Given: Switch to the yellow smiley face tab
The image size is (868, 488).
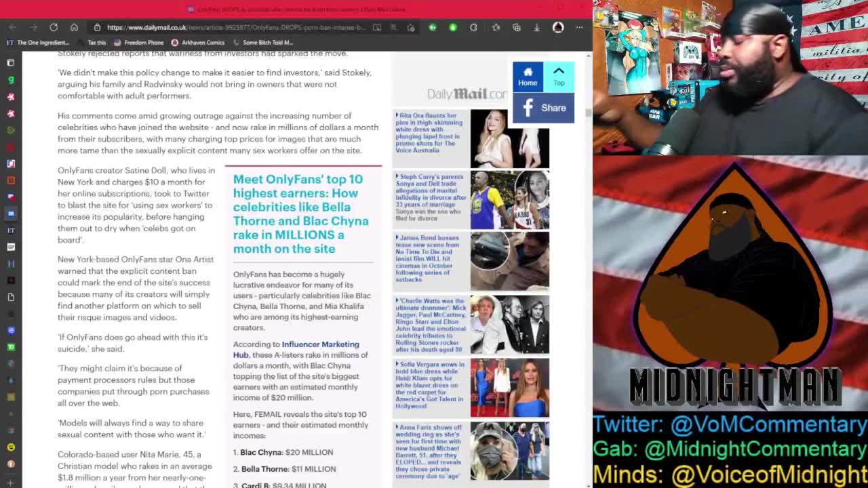Looking at the screenshot, I should (11, 447).
